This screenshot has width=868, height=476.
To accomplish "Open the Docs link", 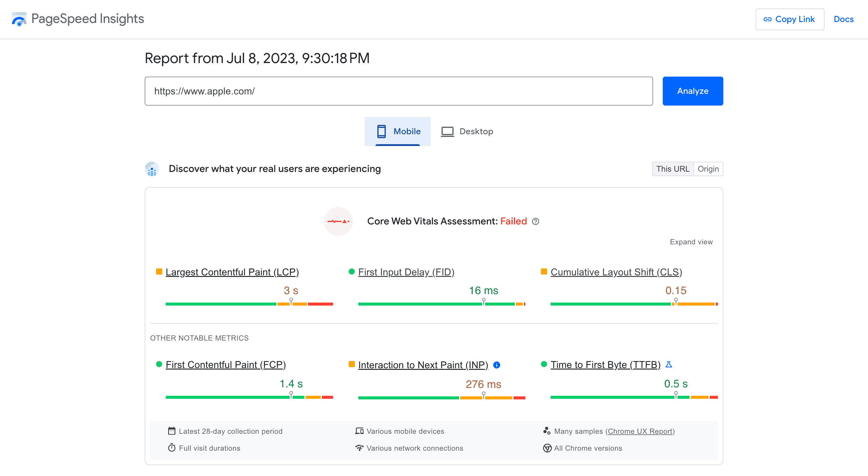I will [x=843, y=19].
